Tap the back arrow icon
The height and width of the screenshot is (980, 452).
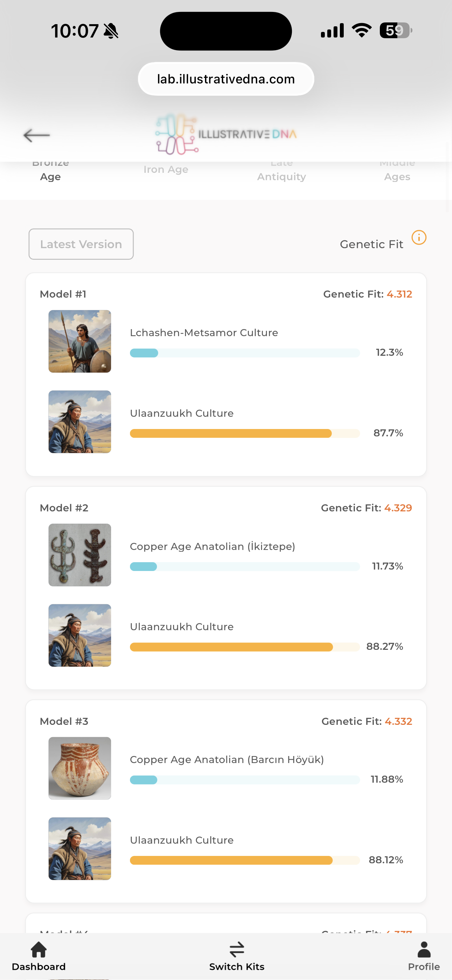[x=36, y=135]
